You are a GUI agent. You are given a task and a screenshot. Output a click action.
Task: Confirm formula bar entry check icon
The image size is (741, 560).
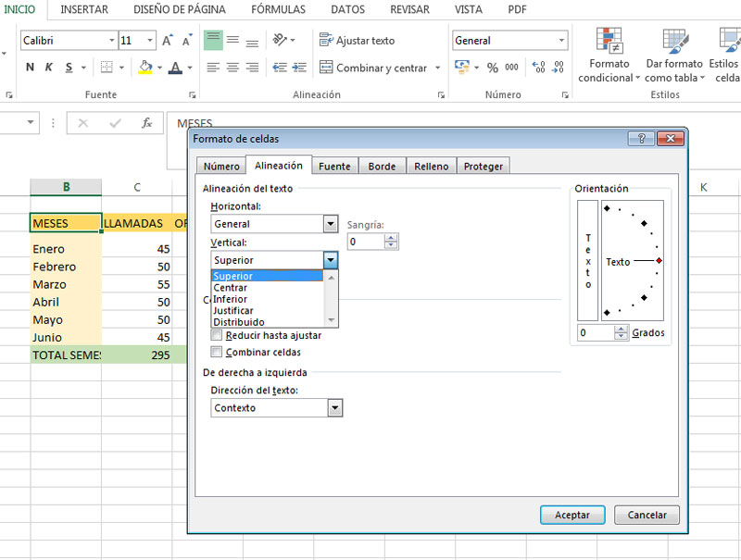tap(115, 123)
